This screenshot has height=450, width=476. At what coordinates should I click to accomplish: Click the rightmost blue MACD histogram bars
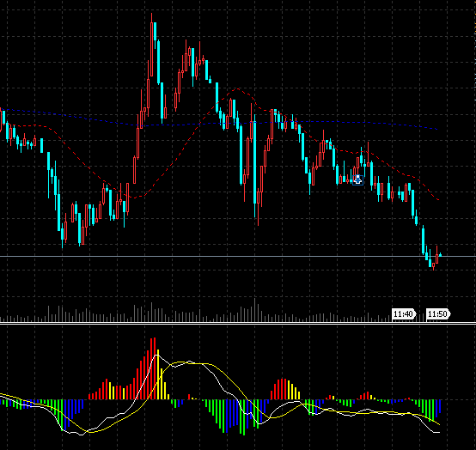[x=438, y=408]
